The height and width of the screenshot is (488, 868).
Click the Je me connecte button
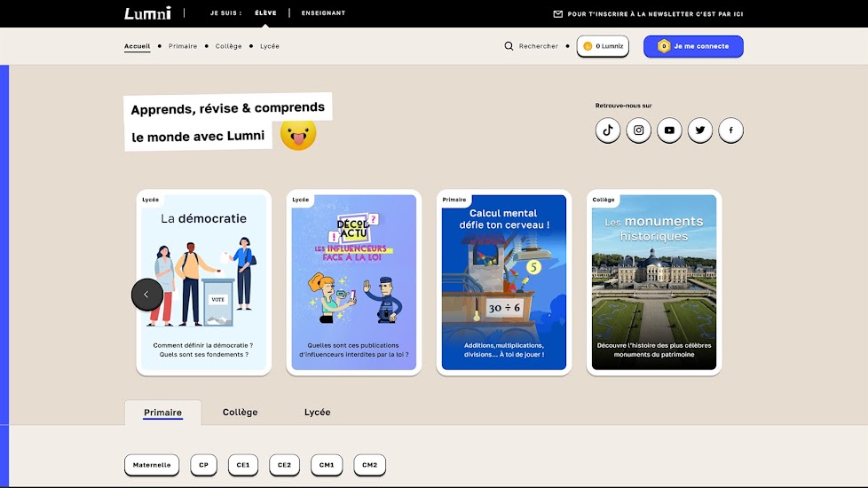693,46
